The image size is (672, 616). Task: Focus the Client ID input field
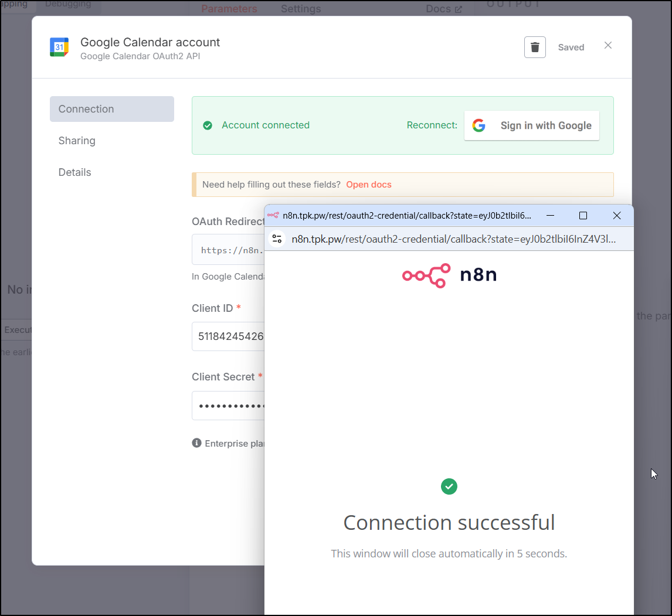click(228, 336)
